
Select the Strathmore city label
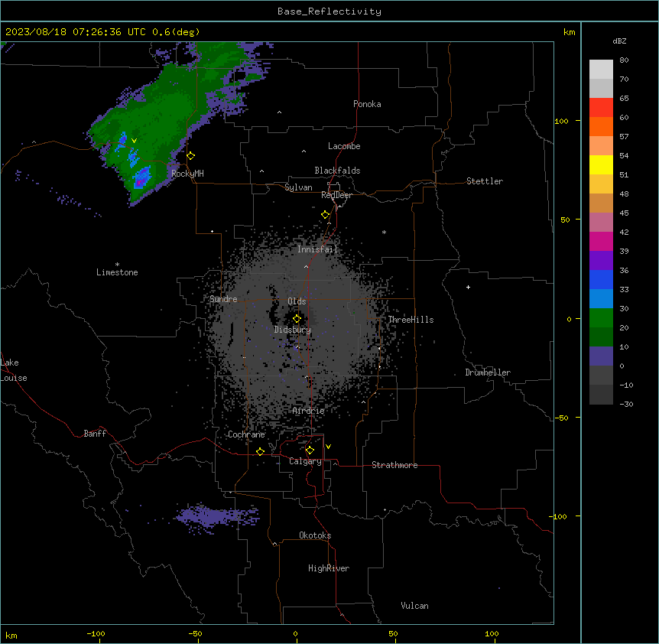pos(394,465)
